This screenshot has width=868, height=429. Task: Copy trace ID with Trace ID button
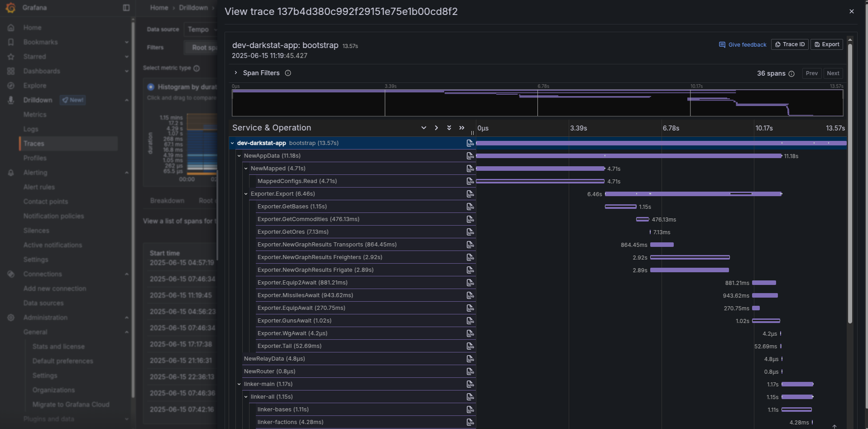click(x=790, y=44)
